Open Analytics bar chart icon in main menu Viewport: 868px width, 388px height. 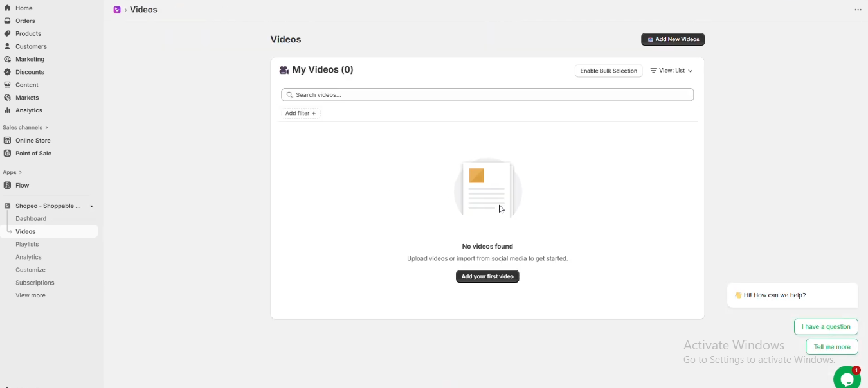click(x=8, y=110)
